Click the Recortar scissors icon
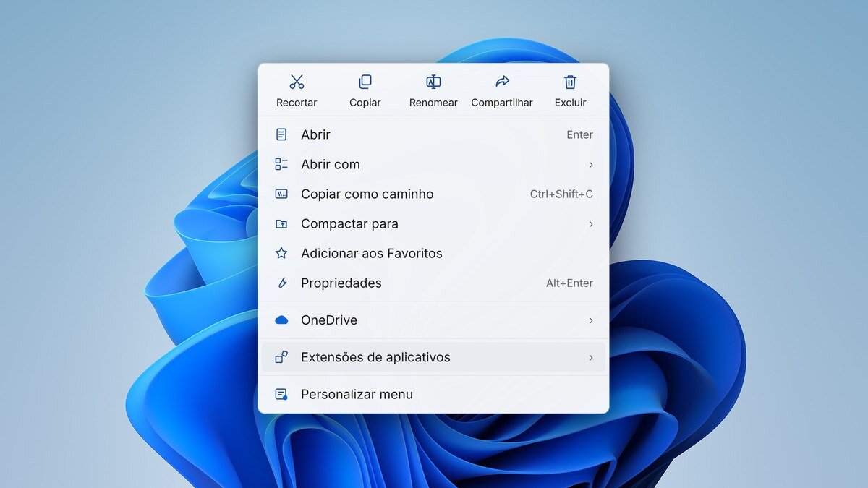Image resolution: width=868 pixels, height=488 pixels. pos(297,82)
